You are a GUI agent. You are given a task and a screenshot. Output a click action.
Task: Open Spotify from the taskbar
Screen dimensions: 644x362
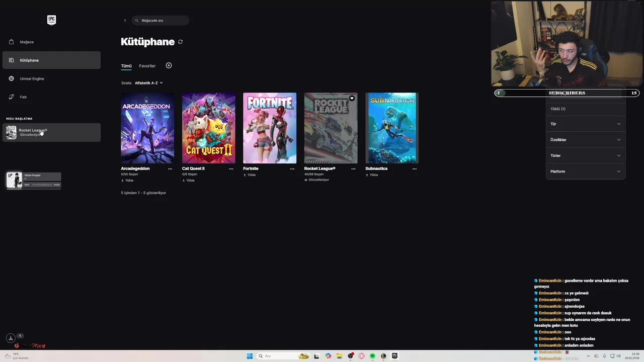[372, 356]
